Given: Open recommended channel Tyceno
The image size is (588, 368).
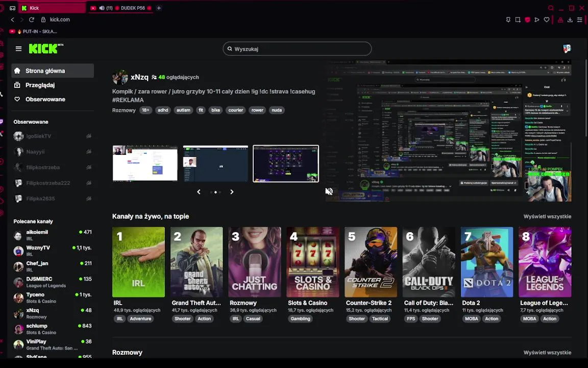Looking at the screenshot, I should pyautogui.click(x=53, y=298).
